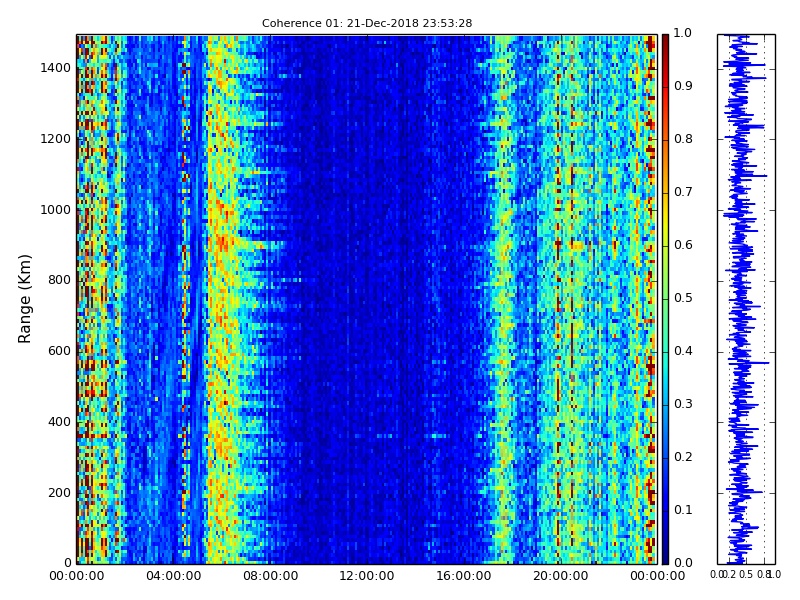The height and width of the screenshot is (600, 800).
Task: Click the colorbar's 0.2 tick label
Action: click(683, 457)
